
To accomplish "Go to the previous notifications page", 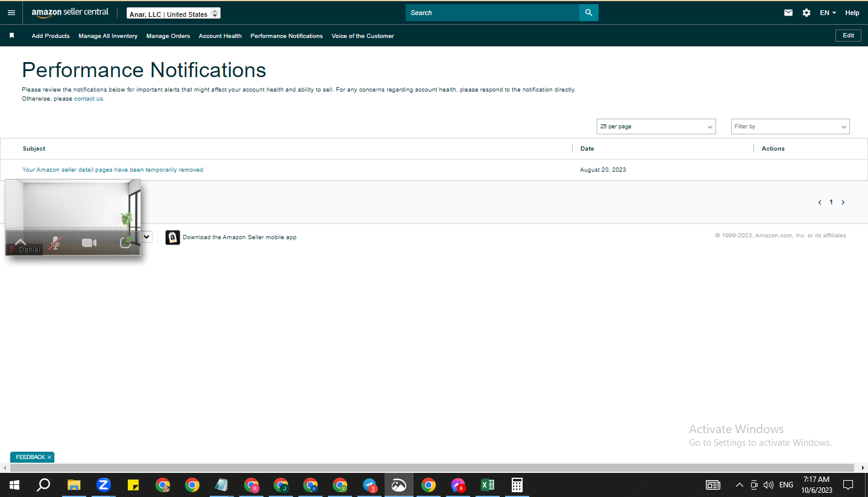I will [820, 202].
